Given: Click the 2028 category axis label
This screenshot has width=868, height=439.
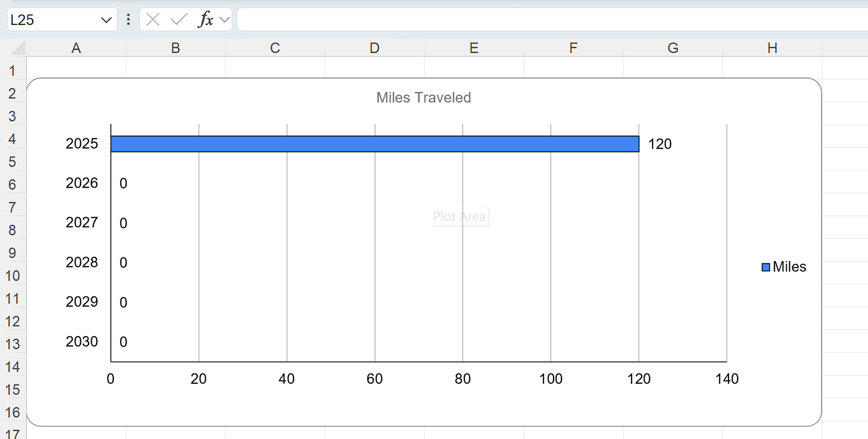Looking at the screenshot, I should [82, 262].
